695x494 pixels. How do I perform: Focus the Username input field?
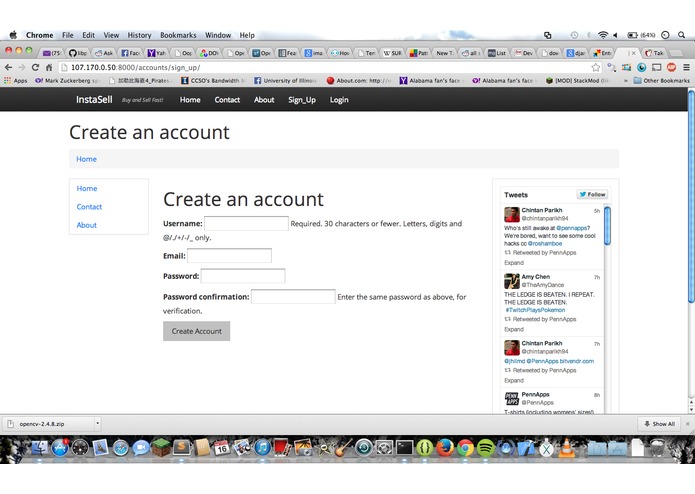click(246, 223)
